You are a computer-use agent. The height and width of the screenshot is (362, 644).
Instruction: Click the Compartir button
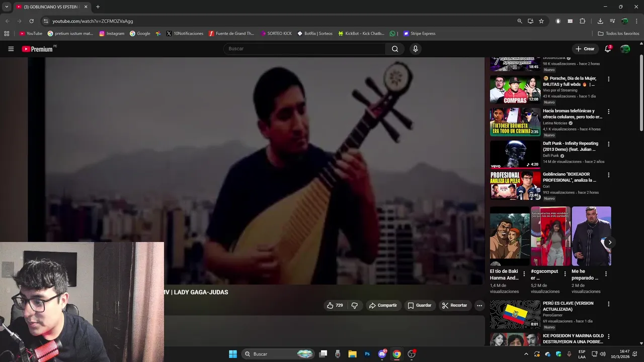pyautogui.click(x=383, y=305)
